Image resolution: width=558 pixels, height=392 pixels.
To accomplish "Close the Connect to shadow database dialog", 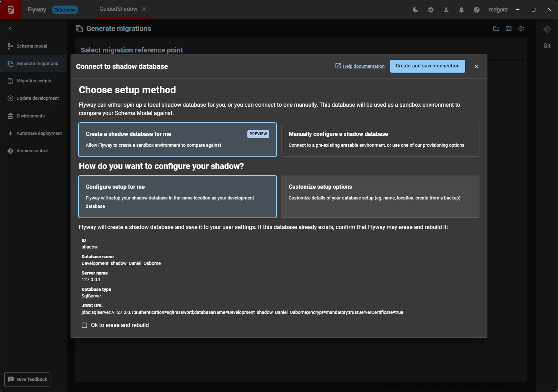I will coord(476,66).
